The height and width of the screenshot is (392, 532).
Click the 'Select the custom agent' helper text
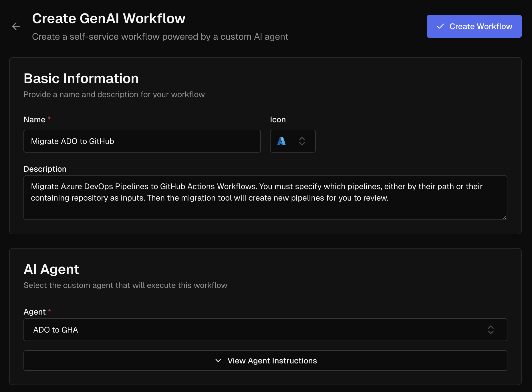(125, 285)
